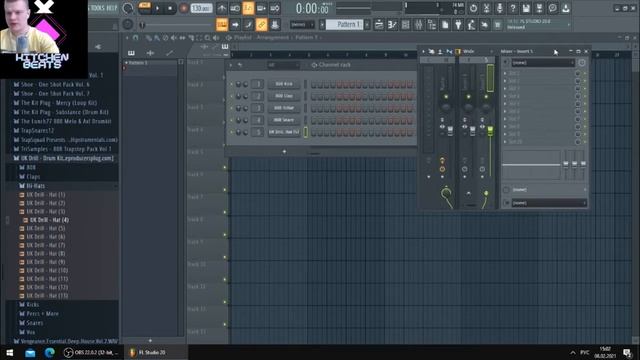
Task: Click the render export icon next to save
Action: click(539, 8)
